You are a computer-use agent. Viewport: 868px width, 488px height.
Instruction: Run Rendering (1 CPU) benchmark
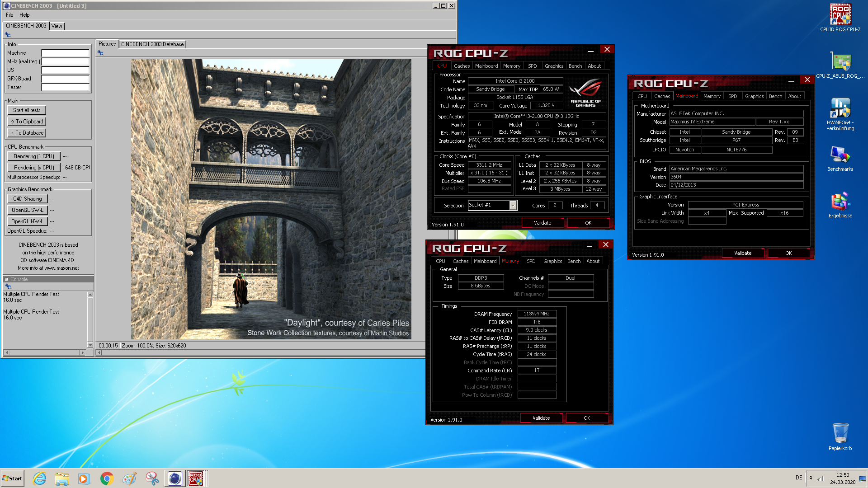click(x=34, y=156)
